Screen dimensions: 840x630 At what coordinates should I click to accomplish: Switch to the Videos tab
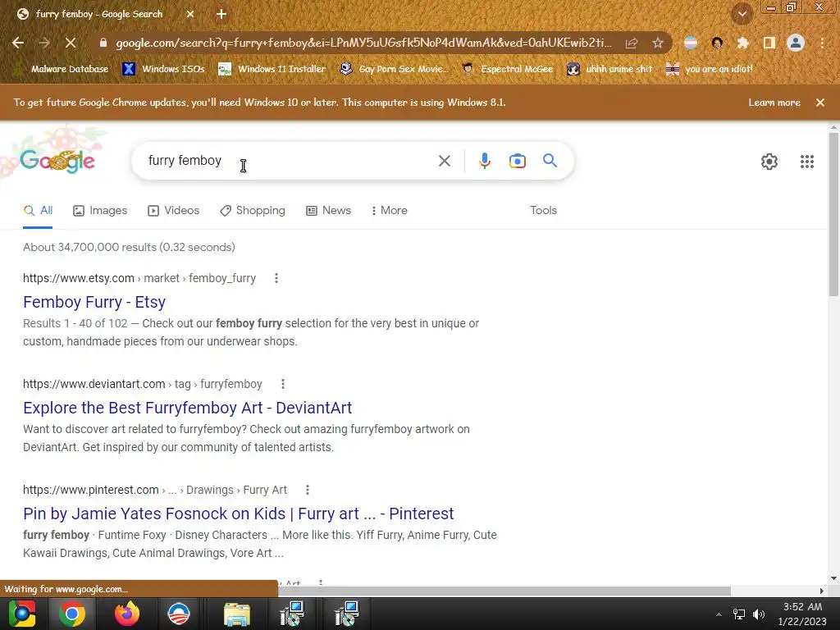[174, 211]
